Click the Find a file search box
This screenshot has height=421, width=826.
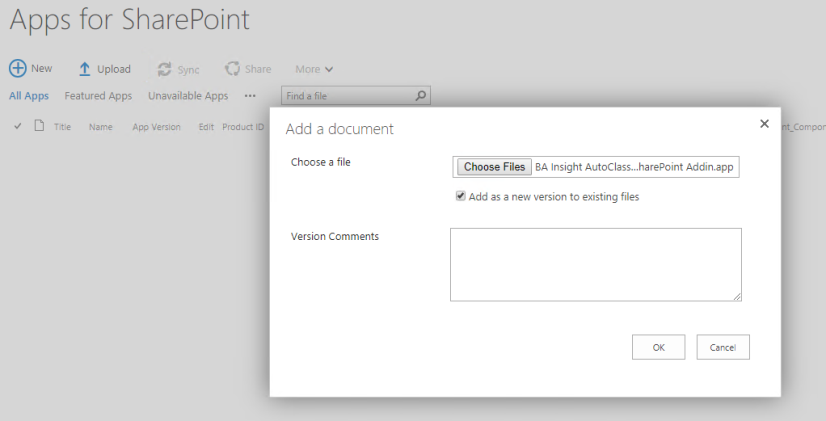346,96
